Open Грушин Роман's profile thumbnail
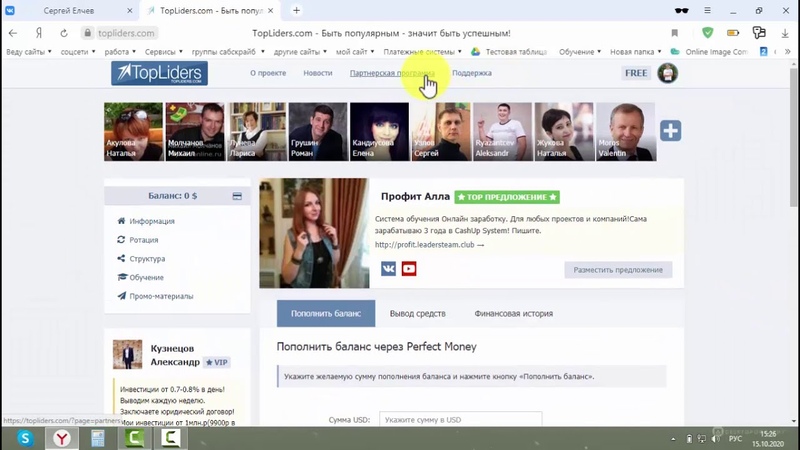This screenshot has height=450, width=800. 318,132
